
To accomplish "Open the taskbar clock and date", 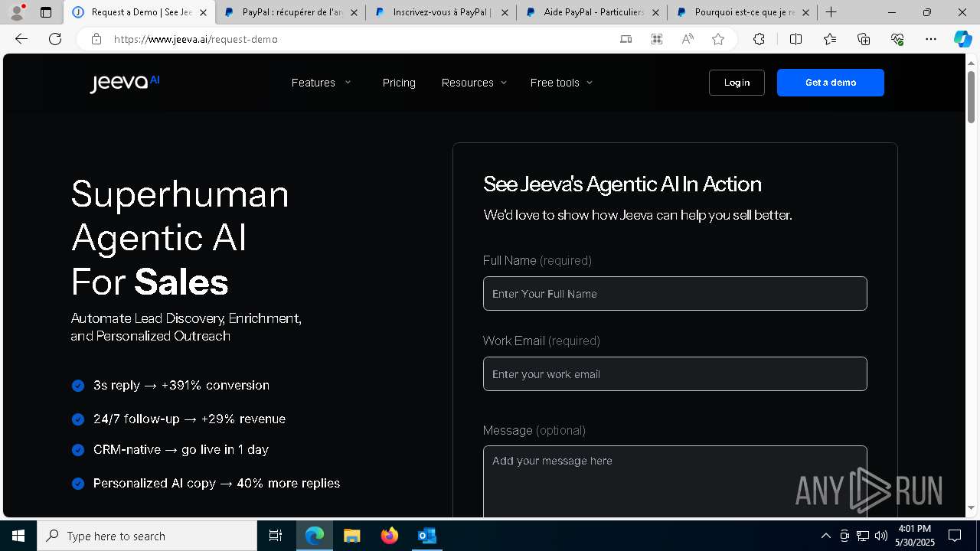I will tap(915, 536).
